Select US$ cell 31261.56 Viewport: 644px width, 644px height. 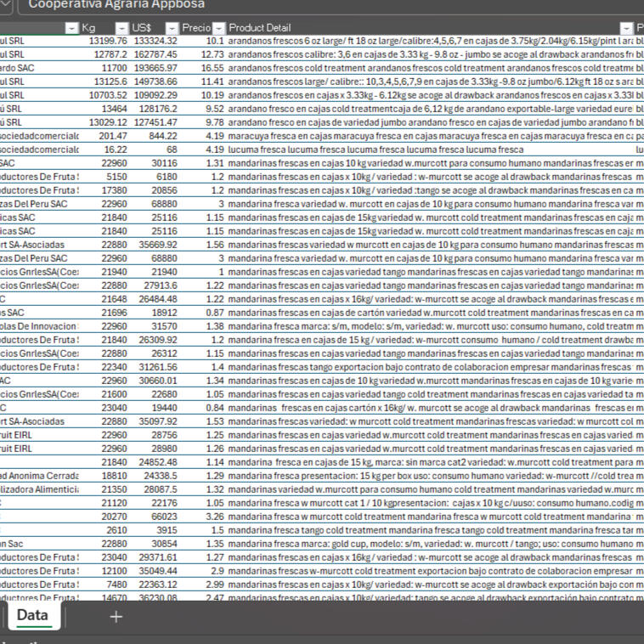[x=154, y=367]
